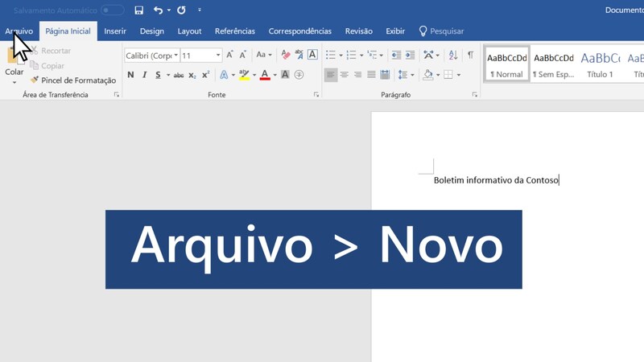The image size is (644, 362).
Task: Switch to the Inserir tab
Action: tap(115, 31)
